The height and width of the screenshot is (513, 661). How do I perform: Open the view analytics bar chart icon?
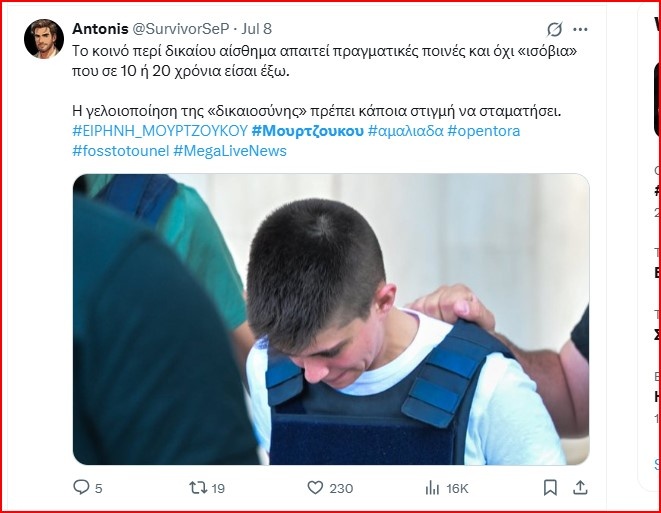[432, 488]
